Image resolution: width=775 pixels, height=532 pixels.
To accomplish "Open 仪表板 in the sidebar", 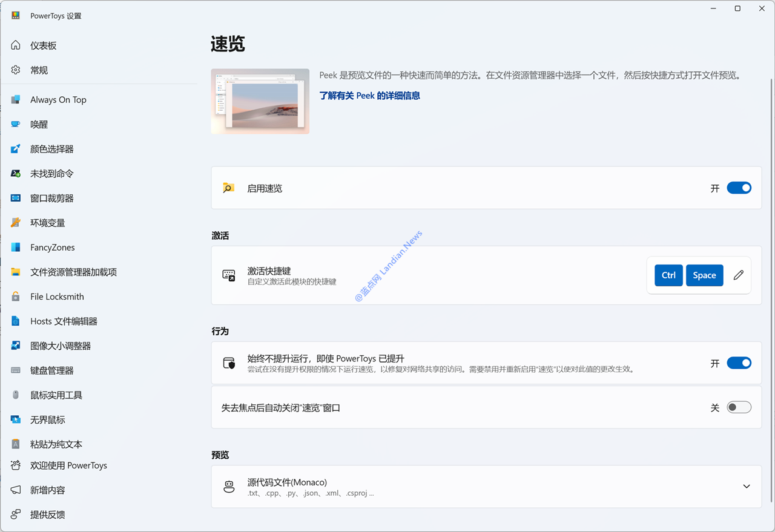I will click(x=44, y=45).
